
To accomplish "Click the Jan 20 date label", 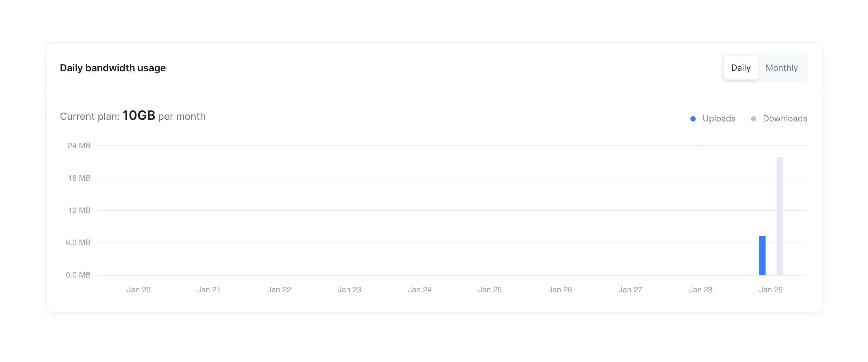I will point(138,290).
